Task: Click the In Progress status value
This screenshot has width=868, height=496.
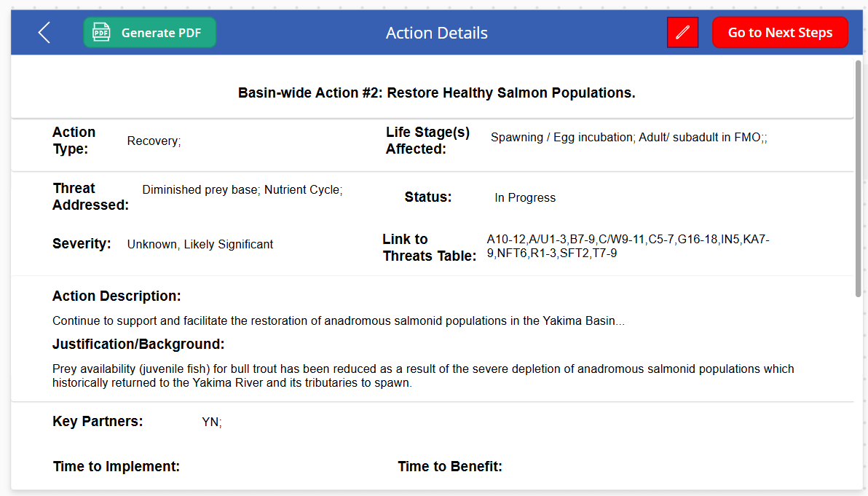Action: (x=525, y=198)
